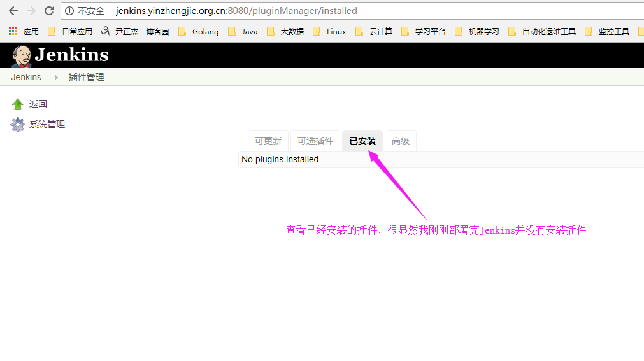Click the browser forward arrow
This screenshot has height=361, width=644.
(x=31, y=11)
